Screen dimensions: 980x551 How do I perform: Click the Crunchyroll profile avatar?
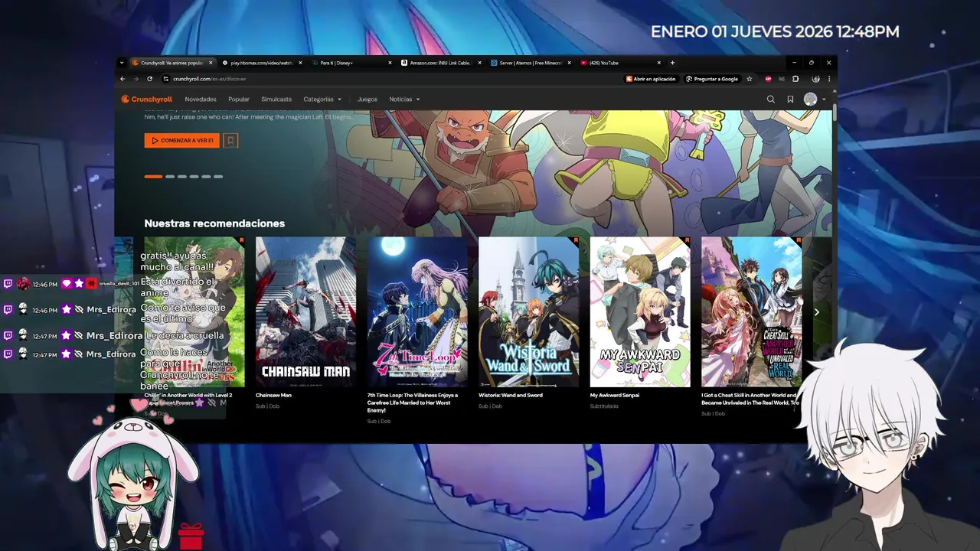[x=810, y=99]
